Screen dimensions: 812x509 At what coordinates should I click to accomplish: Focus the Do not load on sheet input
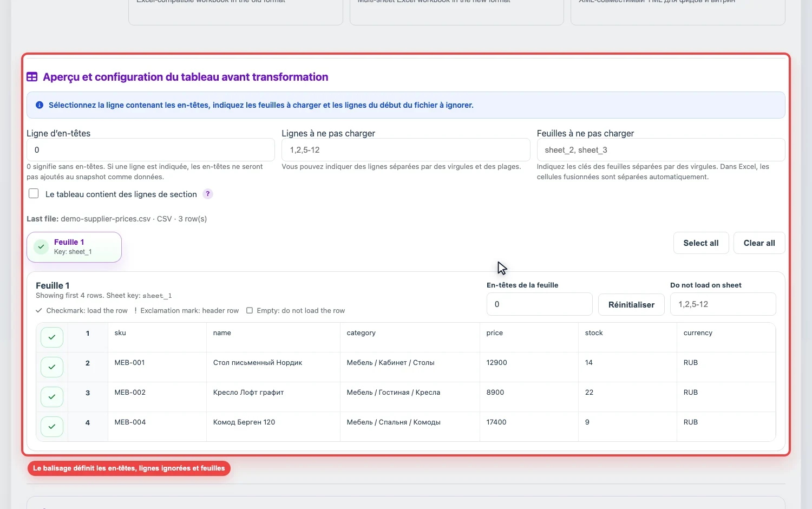723,304
